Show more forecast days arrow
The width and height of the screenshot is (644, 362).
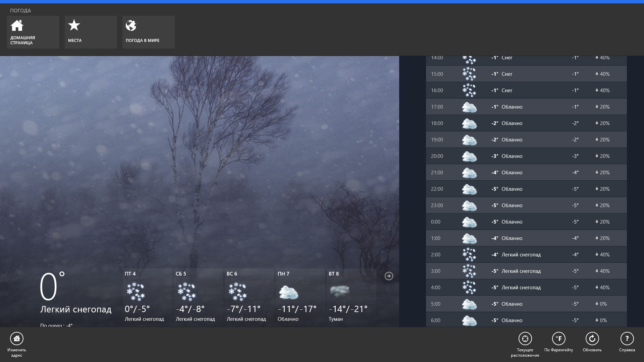(x=389, y=276)
